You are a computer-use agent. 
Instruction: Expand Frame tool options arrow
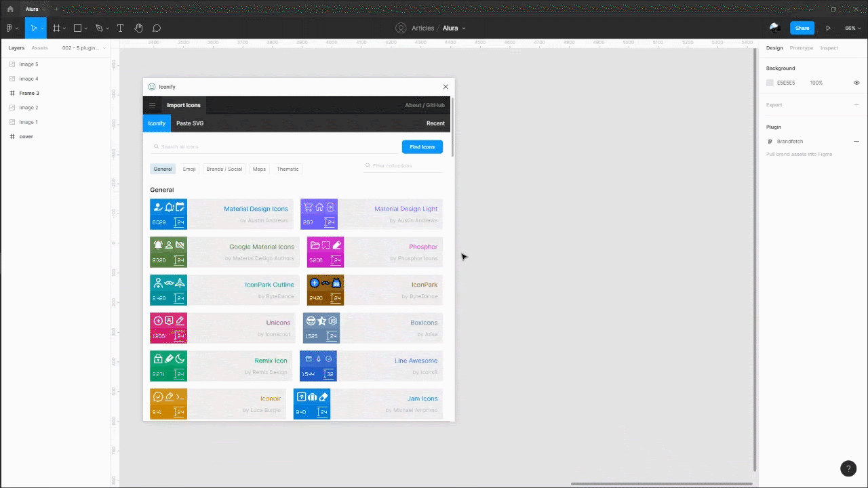point(64,28)
